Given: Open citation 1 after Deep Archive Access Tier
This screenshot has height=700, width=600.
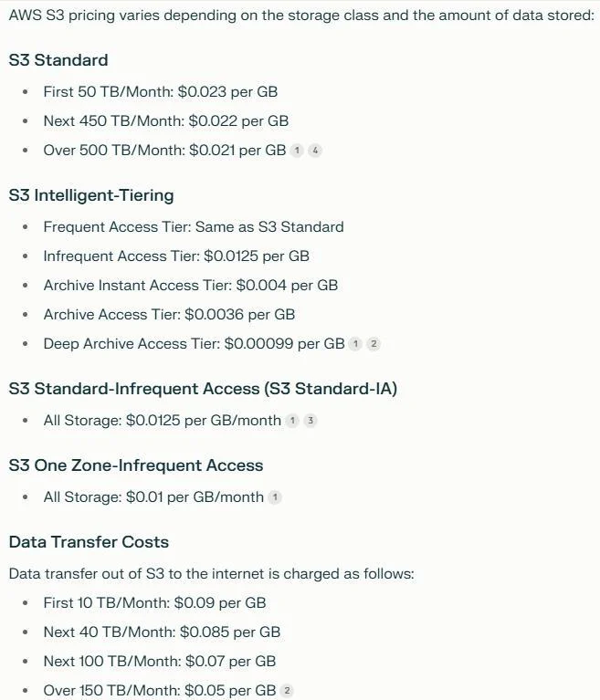Looking at the screenshot, I should (x=355, y=344).
